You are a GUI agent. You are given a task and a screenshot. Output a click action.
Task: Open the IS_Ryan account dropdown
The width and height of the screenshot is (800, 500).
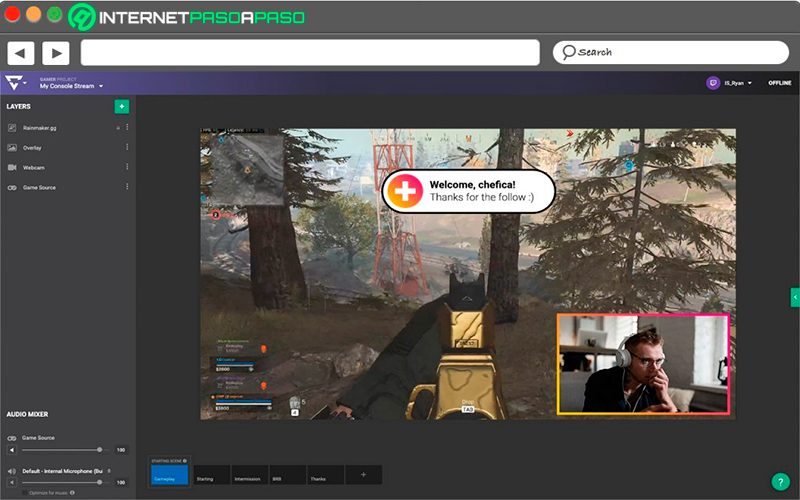(738, 83)
